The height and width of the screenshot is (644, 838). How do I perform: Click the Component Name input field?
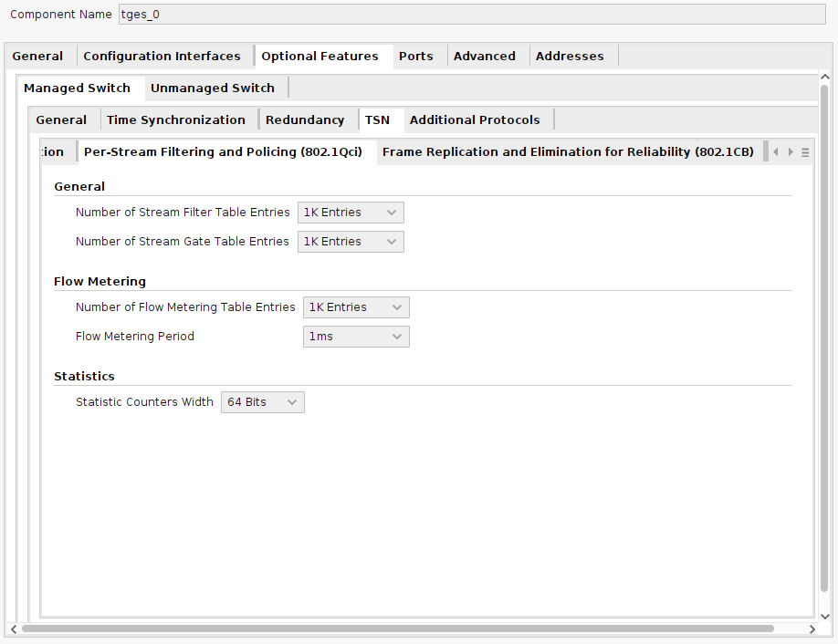tap(472, 15)
